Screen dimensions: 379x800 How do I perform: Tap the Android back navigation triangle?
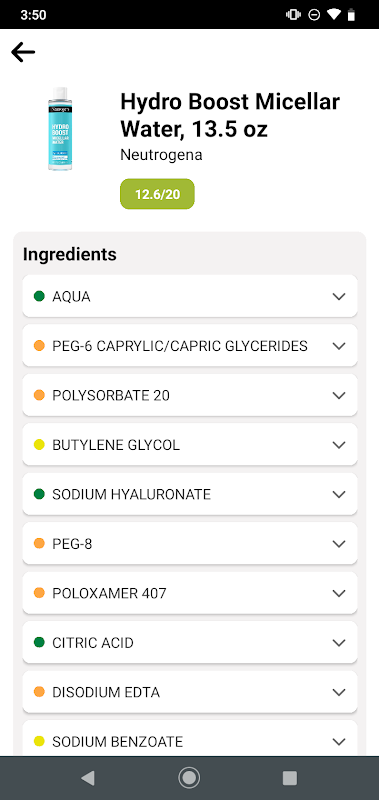pyautogui.click(x=88, y=778)
